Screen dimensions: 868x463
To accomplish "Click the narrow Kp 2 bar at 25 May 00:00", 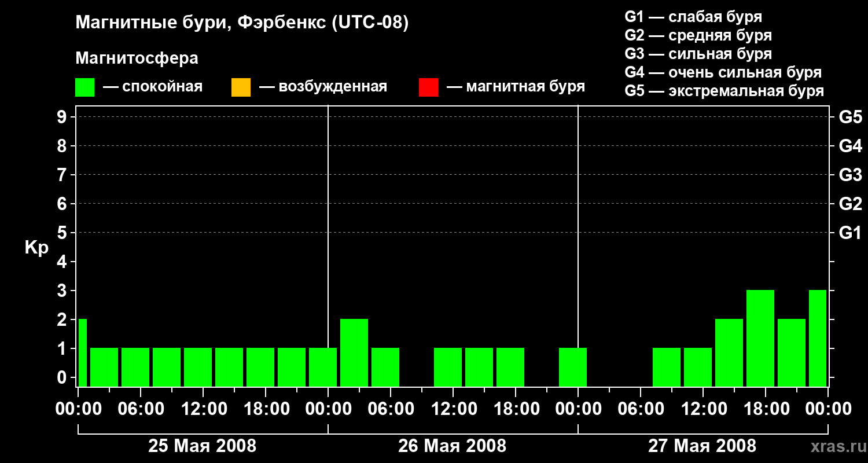I will click(x=82, y=352).
